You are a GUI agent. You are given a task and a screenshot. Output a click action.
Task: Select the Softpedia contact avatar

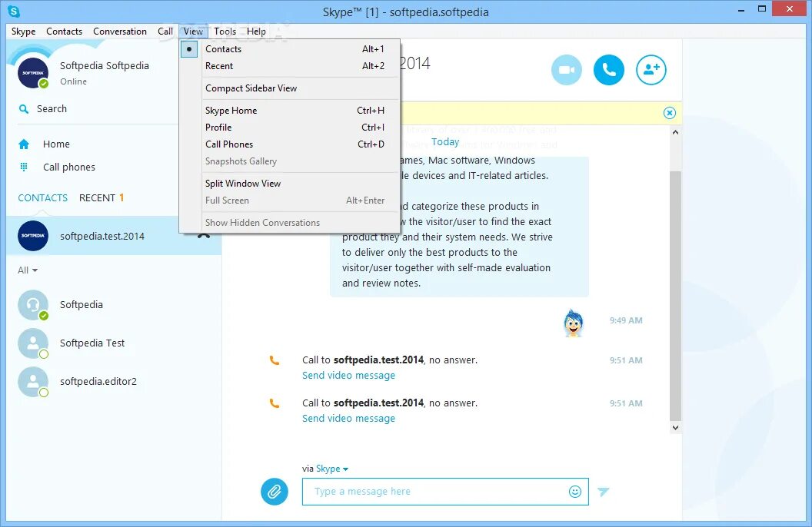click(33, 305)
